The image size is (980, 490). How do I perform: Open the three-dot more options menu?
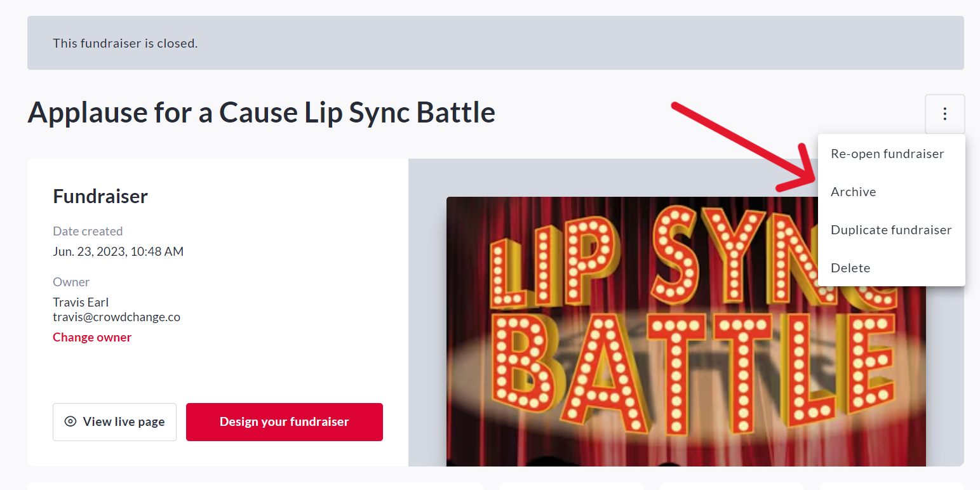[944, 114]
